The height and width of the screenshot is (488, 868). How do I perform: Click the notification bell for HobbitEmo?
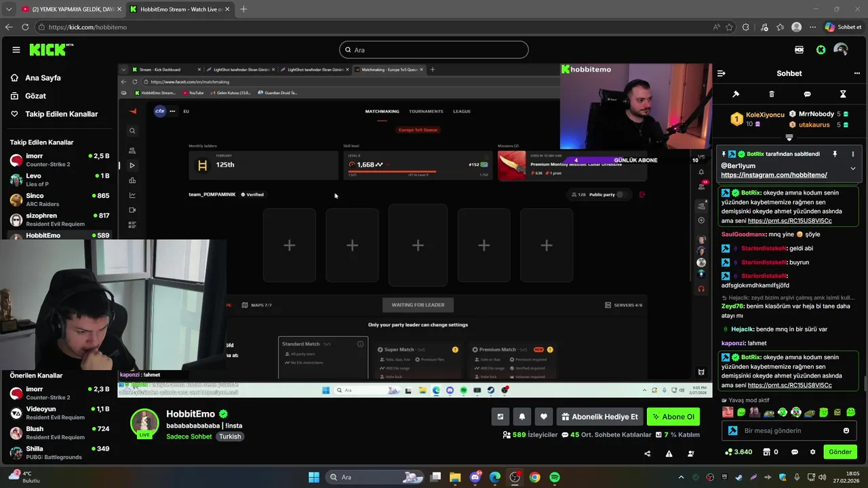[522, 417]
